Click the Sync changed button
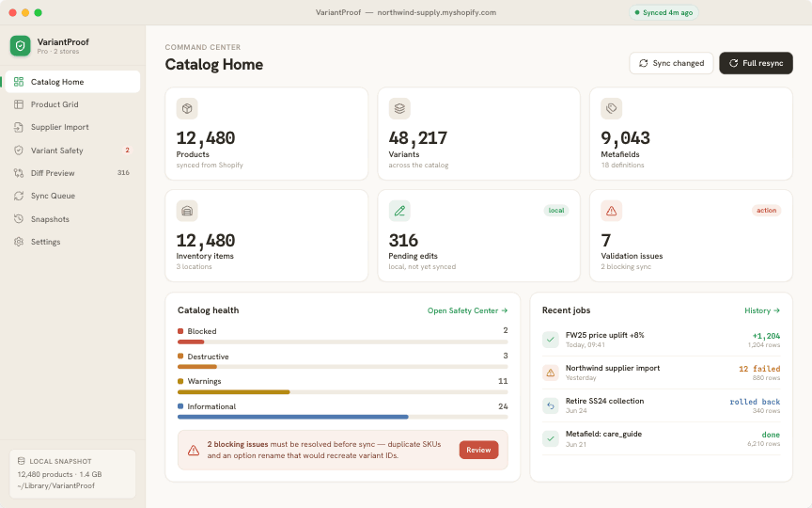 pos(671,63)
